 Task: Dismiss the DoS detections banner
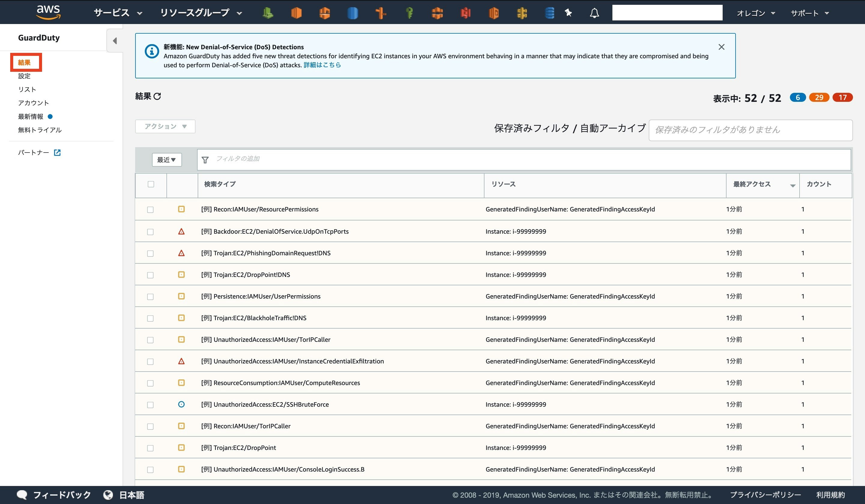click(x=721, y=47)
